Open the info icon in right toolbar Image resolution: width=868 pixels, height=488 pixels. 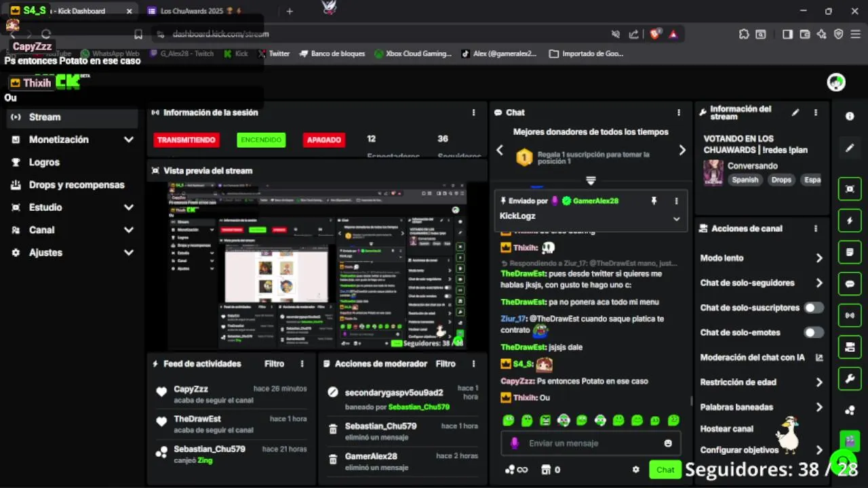tap(850, 117)
